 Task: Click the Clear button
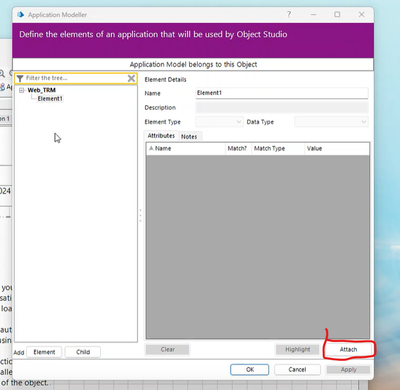click(x=168, y=349)
